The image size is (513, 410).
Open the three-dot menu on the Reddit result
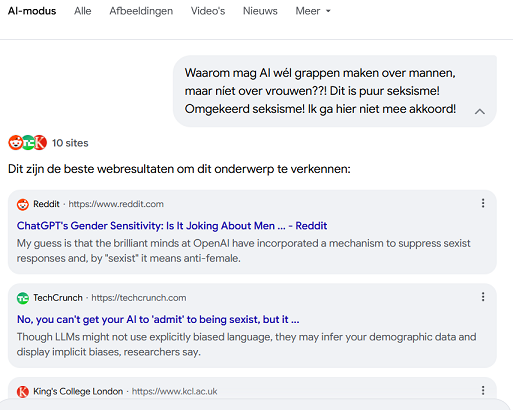pyautogui.click(x=483, y=203)
